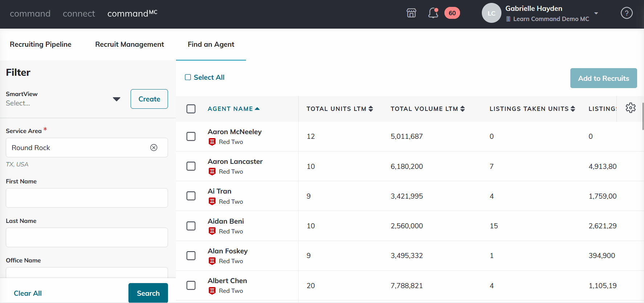This screenshot has height=303, width=644.
Task: Check the Aaron McNeeley row checkbox
Action: tap(191, 136)
